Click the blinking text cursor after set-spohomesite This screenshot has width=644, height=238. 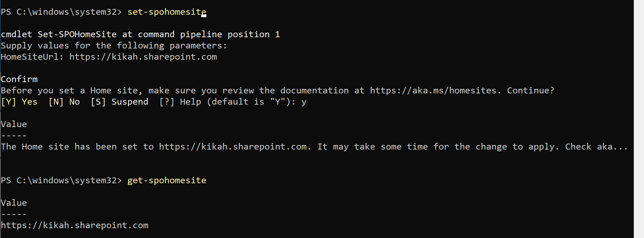(x=204, y=15)
